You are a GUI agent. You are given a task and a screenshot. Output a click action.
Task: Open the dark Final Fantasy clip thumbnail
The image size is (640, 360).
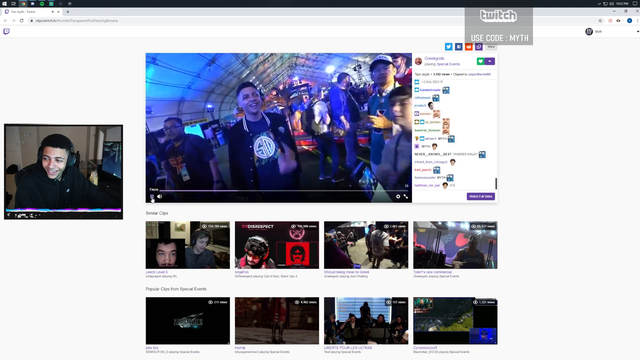click(188, 321)
